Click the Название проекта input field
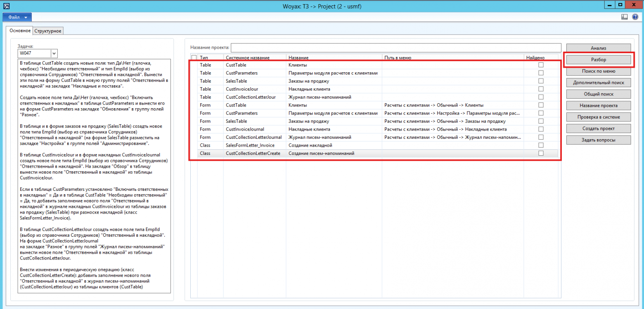This screenshot has width=644, height=309. [x=396, y=48]
